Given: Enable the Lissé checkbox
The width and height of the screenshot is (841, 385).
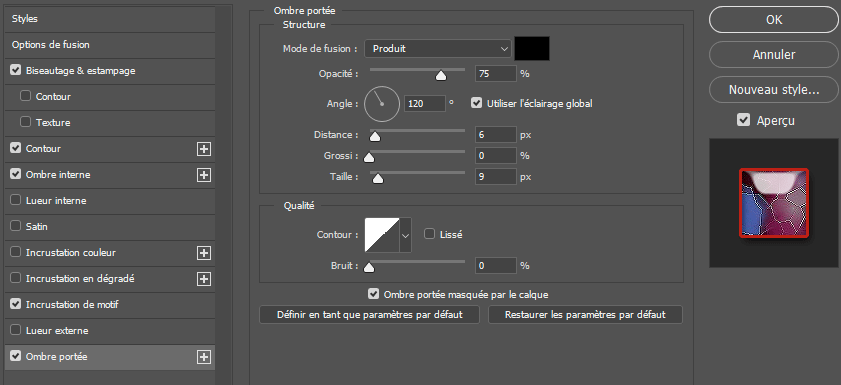Looking at the screenshot, I should [429, 234].
